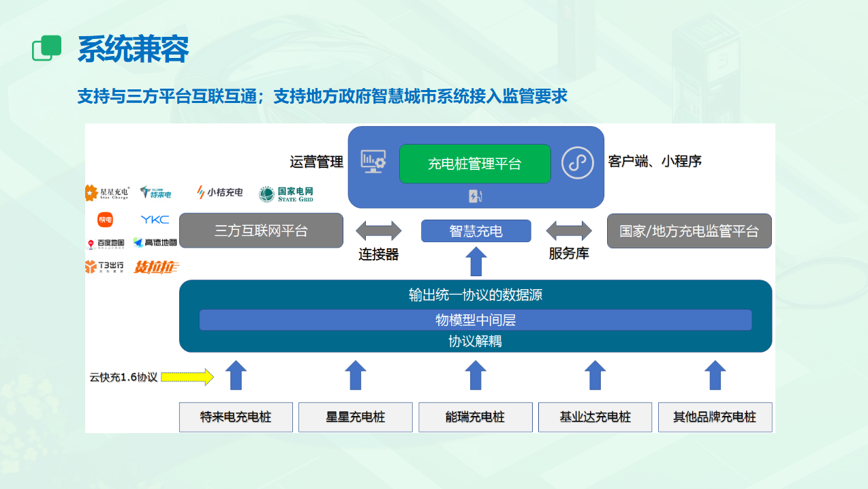Select the 物模型中间层 bar
868x489 pixels.
475,320
